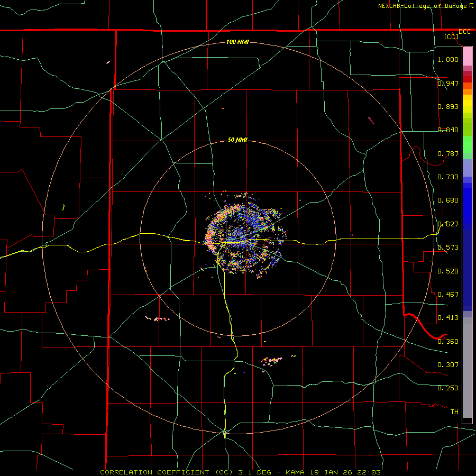This screenshot has width=476, height=476.
Task: Click the 0.467 legend value
Action: coord(448,294)
